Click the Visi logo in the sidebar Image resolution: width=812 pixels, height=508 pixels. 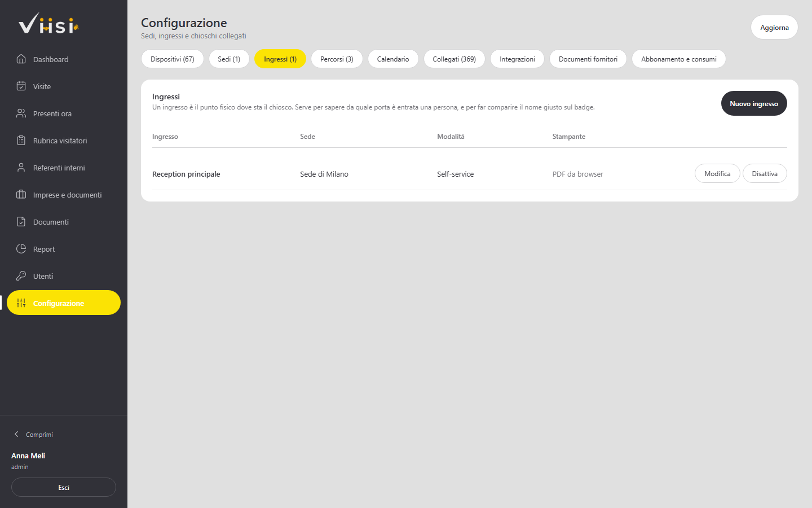(x=48, y=24)
